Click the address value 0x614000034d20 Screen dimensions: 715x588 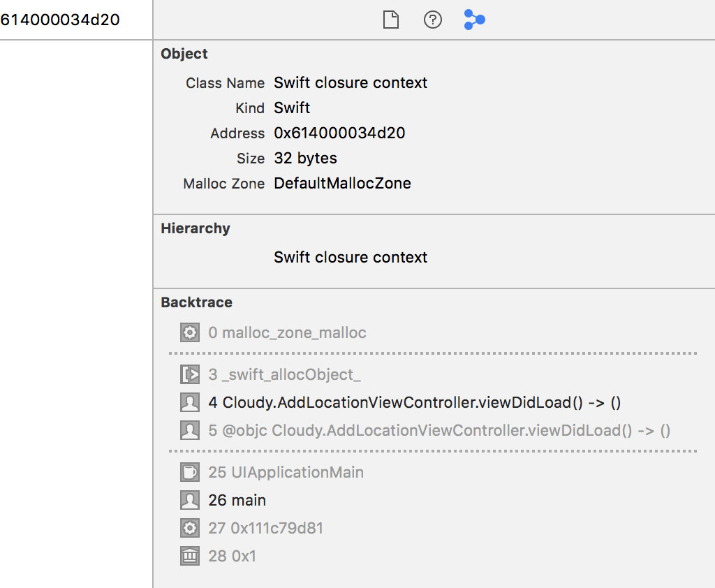pos(339,133)
